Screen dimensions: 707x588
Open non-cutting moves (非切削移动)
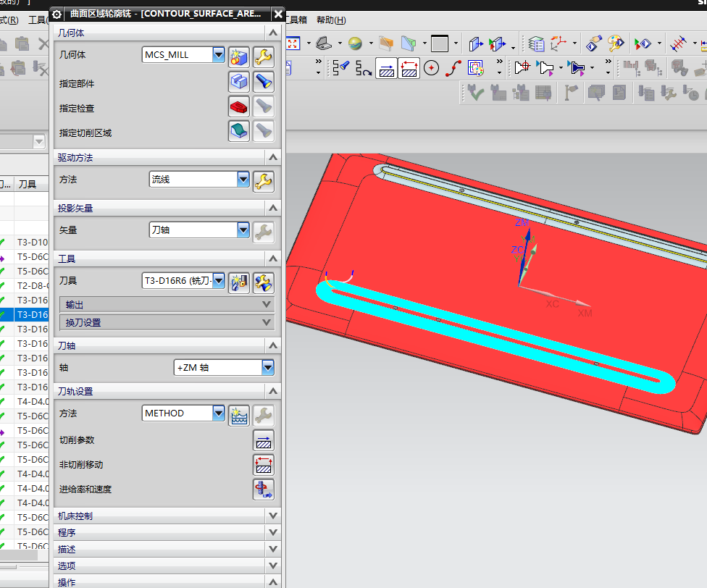click(264, 465)
